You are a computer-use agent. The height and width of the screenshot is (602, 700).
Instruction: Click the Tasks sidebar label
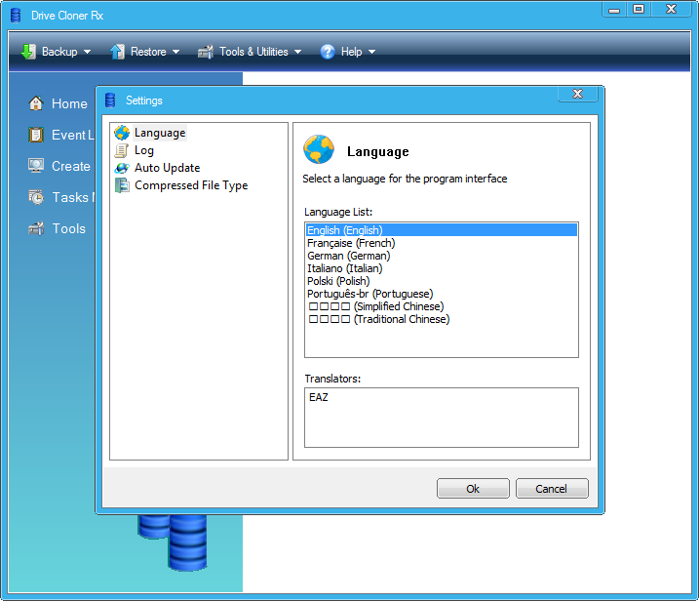click(74, 197)
